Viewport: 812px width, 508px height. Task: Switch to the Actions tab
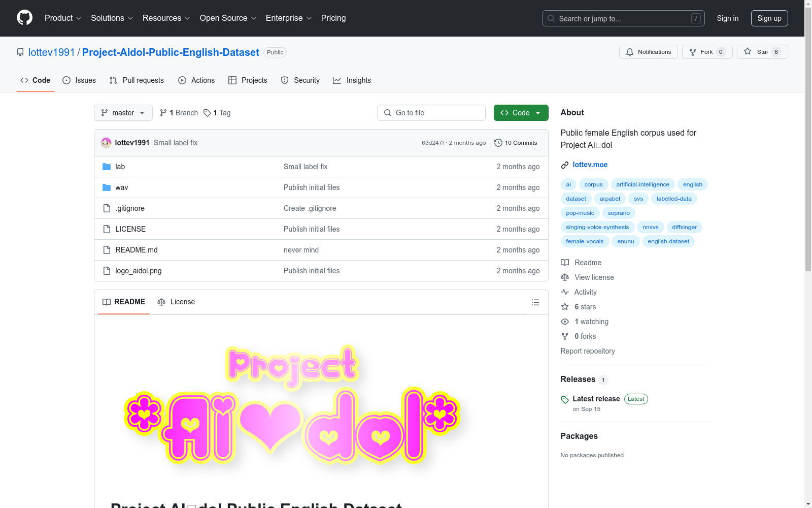click(x=196, y=80)
